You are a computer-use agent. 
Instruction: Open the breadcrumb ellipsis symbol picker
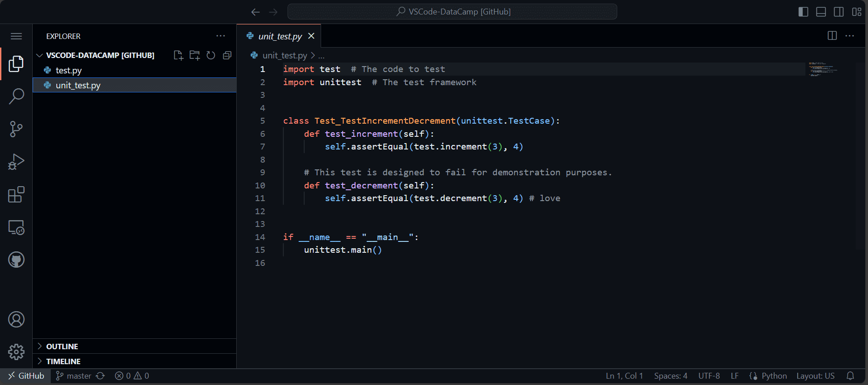[x=321, y=56]
